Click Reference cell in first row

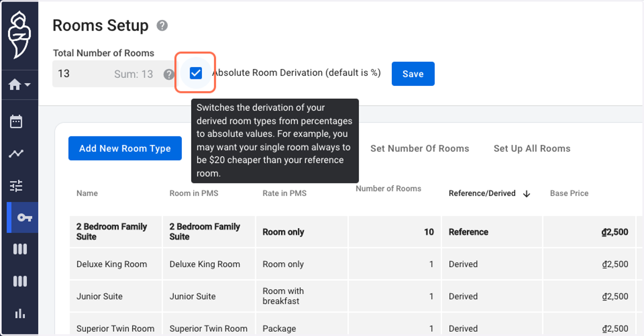[x=492, y=232]
